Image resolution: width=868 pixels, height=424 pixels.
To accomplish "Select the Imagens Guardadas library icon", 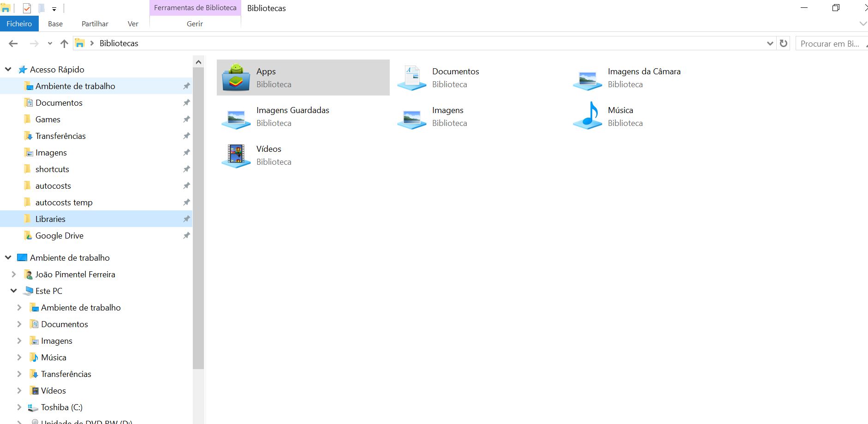I will 236,119.
